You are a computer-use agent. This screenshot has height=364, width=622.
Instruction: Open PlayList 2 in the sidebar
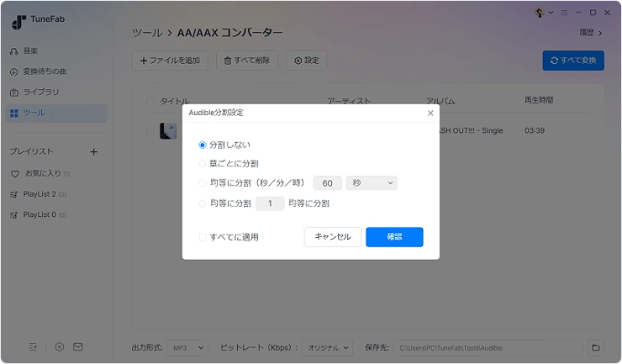click(40, 194)
